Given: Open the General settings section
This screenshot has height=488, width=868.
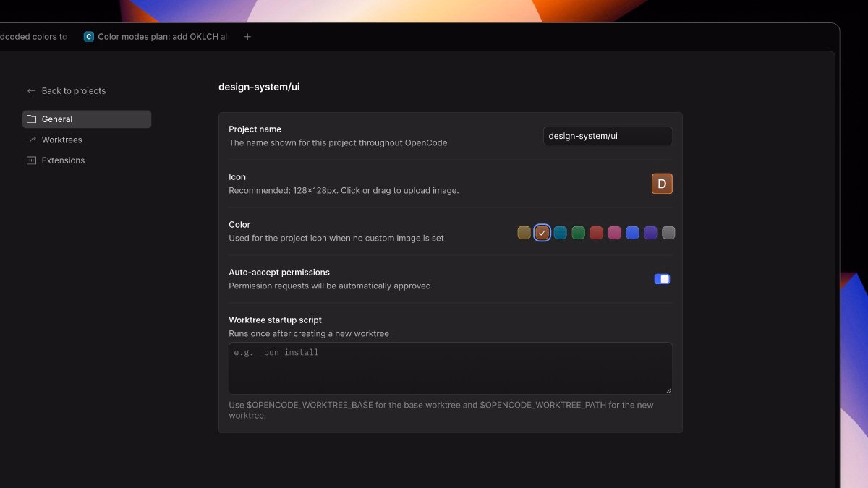Looking at the screenshot, I should coord(87,119).
